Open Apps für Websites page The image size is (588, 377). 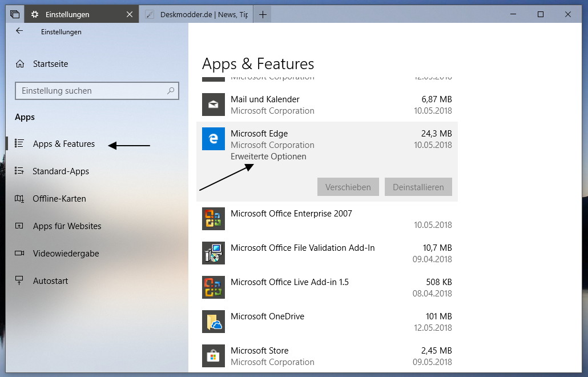pyautogui.click(x=67, y=226)
